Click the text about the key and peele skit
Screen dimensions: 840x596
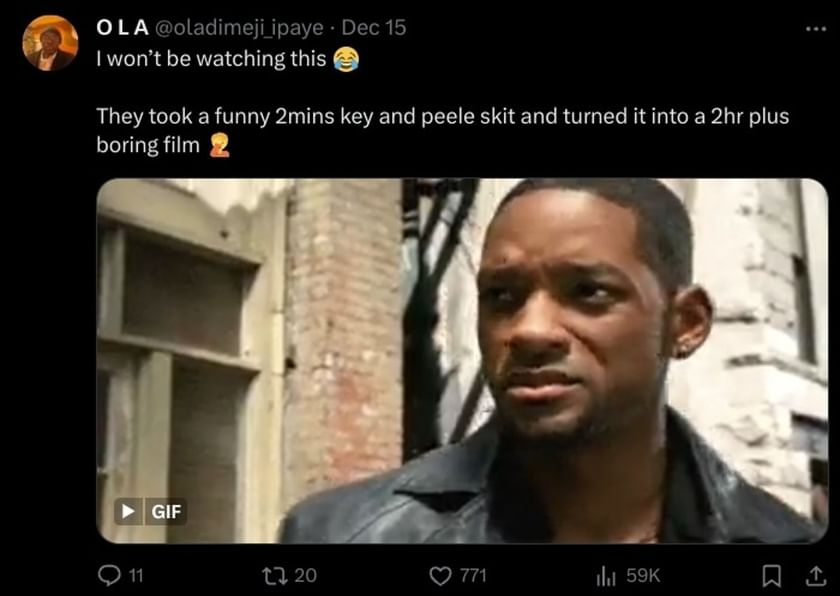click(x=440, y=117)
